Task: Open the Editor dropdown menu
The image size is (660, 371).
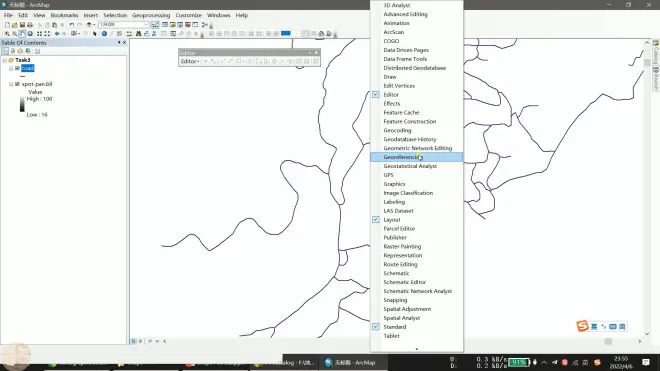Action: (190, 61)
